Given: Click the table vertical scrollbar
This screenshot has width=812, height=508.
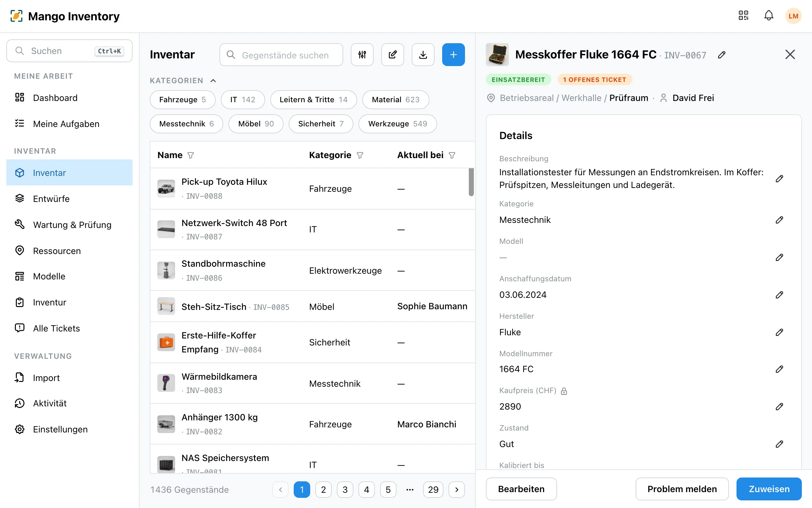Looking at the screenshot, I should (x=471, y=182).
